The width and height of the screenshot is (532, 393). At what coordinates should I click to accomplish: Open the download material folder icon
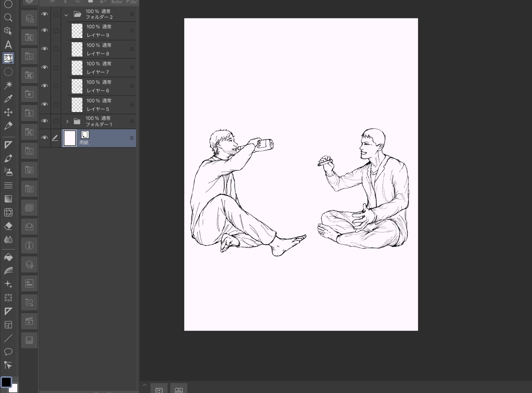(x=29, y=113)
